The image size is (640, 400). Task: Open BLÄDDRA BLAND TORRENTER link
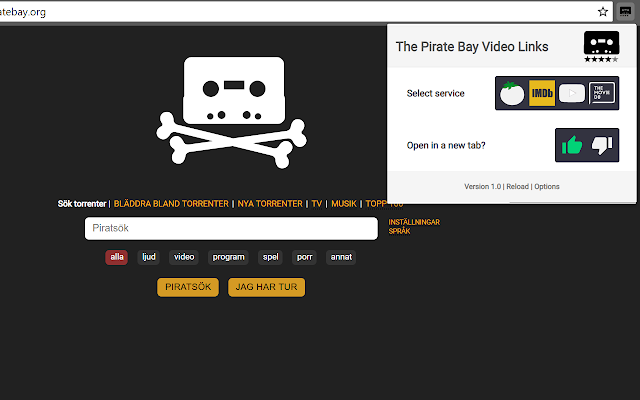point(171,204)
